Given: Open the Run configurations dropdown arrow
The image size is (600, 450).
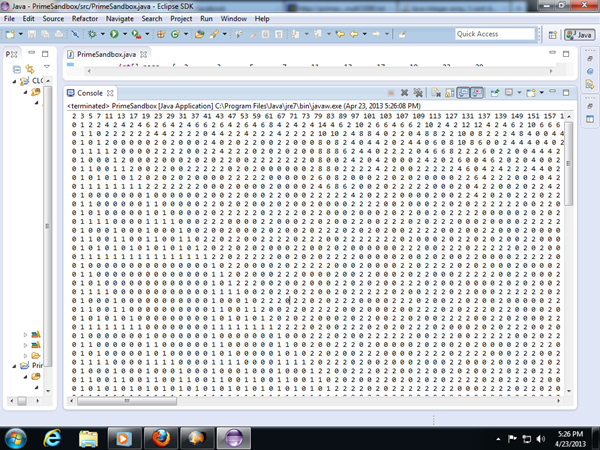Looking at the screenshot, I should (x=125, y=34).
